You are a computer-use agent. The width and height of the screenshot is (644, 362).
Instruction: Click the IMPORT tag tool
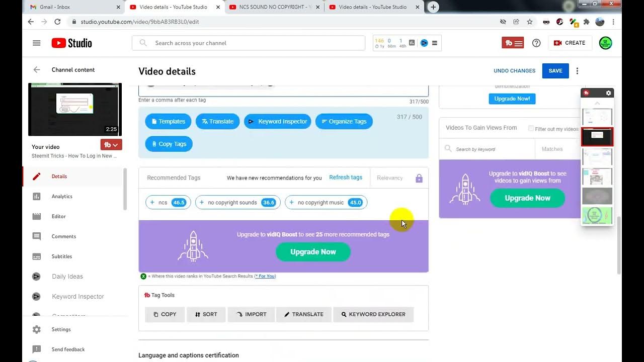coord(251,314)
